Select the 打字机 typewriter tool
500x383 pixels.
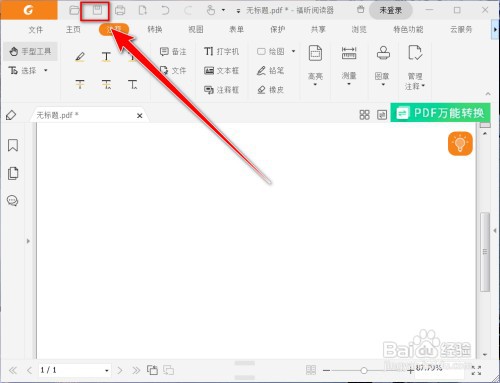click(x=221, y=51)
